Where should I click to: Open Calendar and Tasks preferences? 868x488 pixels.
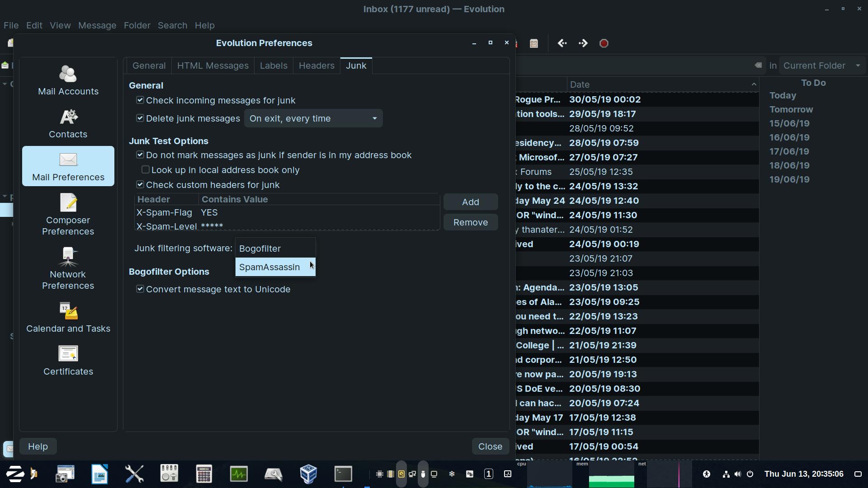(68, 318)
